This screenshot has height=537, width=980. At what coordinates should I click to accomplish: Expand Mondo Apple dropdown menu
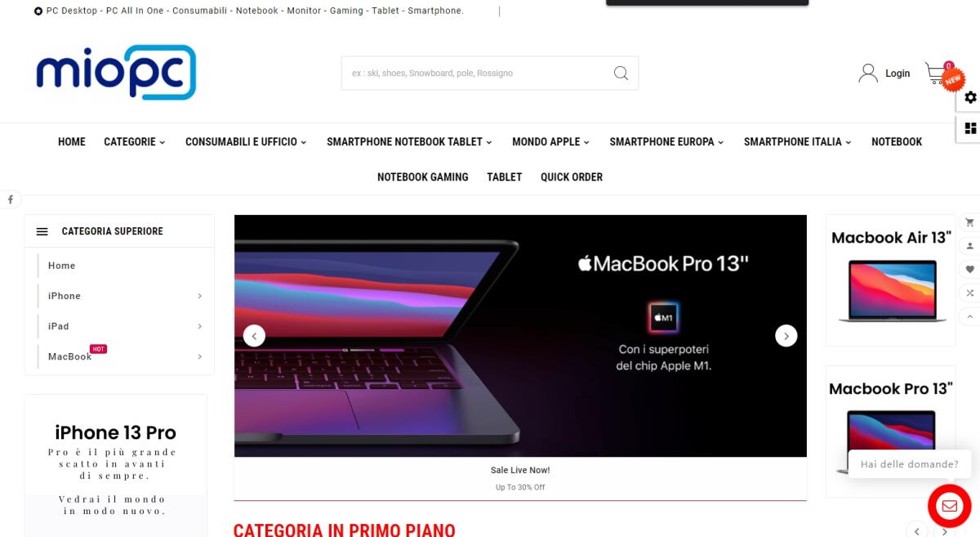click(550, 141)
